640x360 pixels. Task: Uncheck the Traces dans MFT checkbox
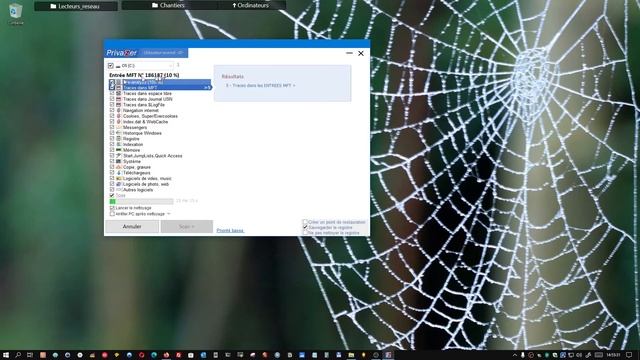[x=112, y=88]
